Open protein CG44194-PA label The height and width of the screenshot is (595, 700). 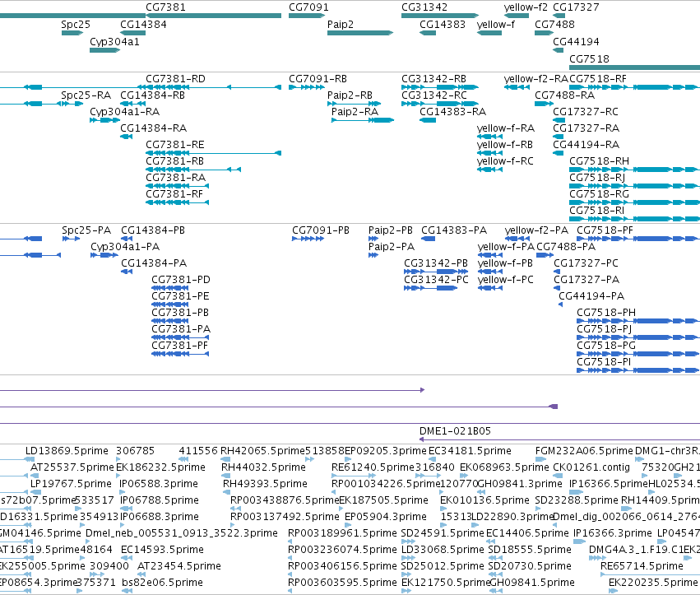point(591,295)
